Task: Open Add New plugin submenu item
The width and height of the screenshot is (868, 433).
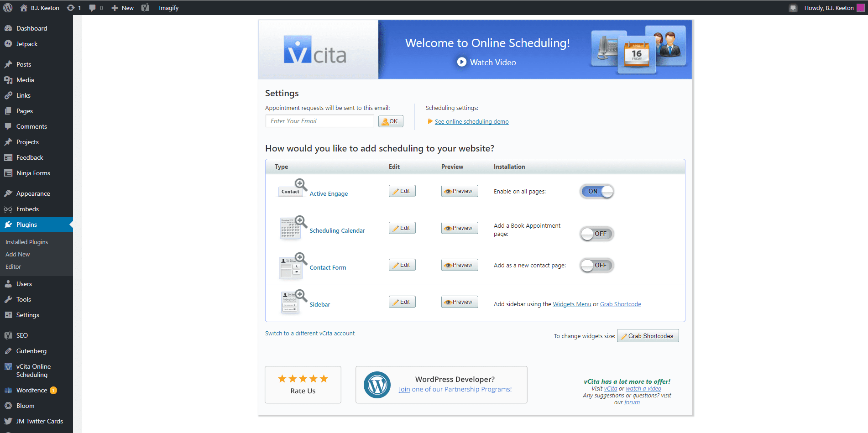Action: point(17,254)
